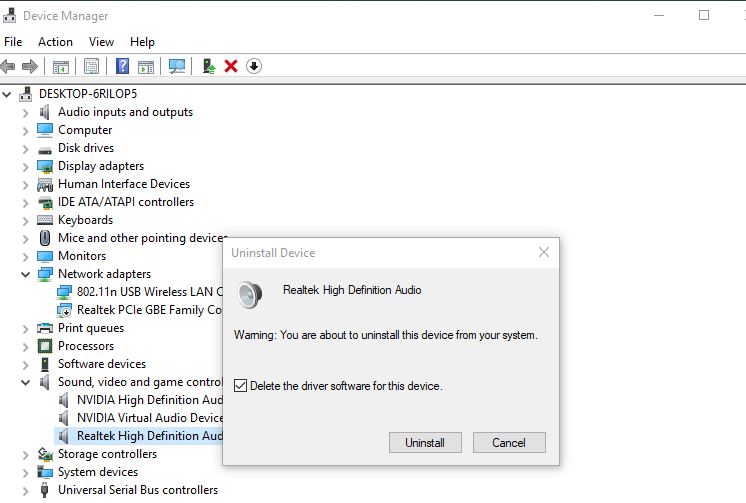Toggle Delete the driver software checkbox
This screenshot has height=503, width=746.
240,385
